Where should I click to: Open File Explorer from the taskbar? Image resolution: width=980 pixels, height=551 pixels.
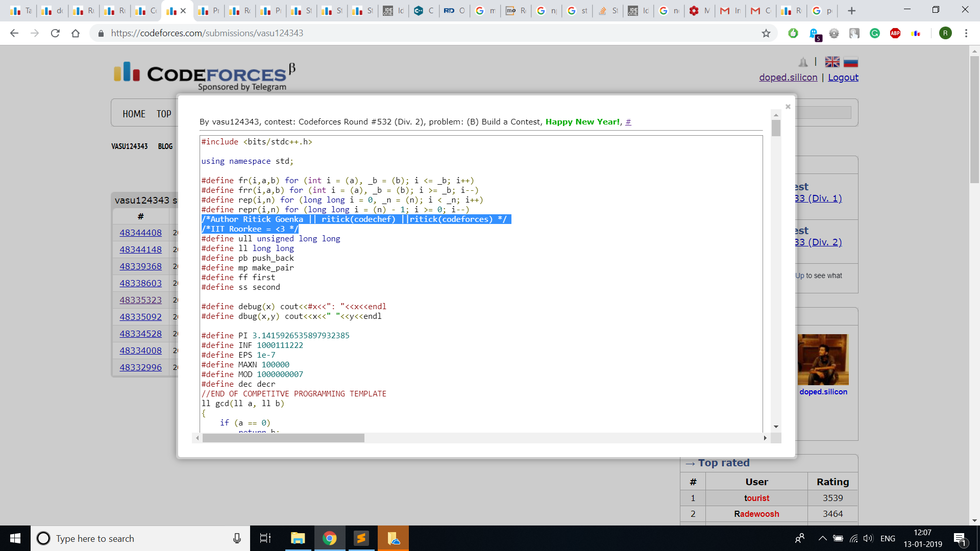[298, 538]
